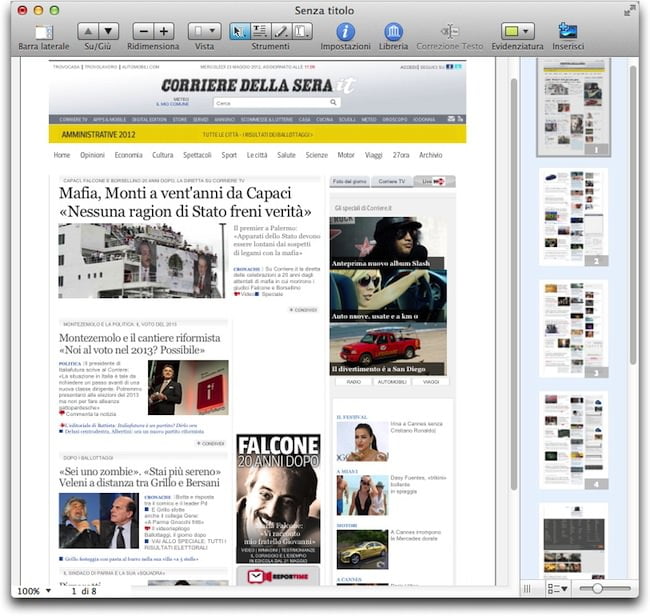The height and width of the screenshot is (616, 650).
Task: Zoom out with the minus Ridimensiona button
Action: click(x=143, y=32)
